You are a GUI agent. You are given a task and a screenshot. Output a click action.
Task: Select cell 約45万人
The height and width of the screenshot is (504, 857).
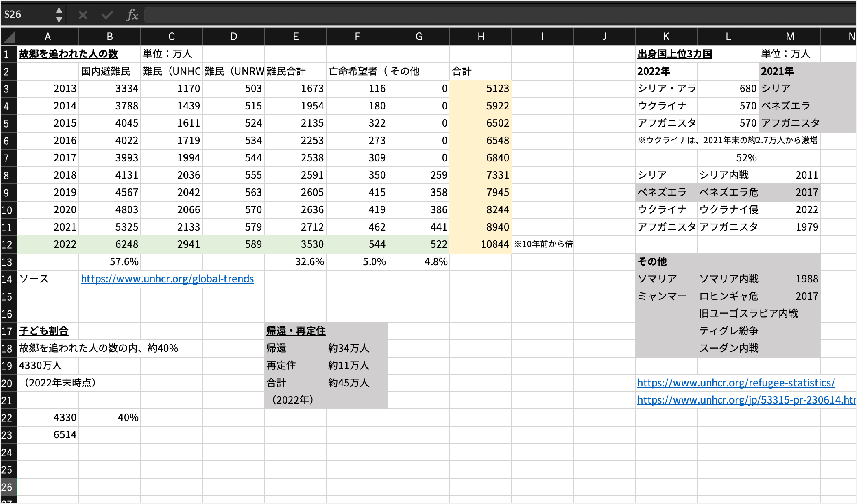coord(357,383)
